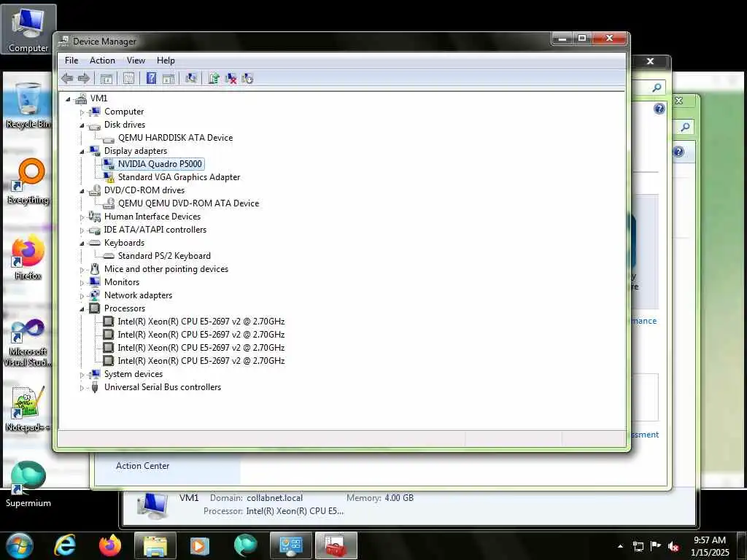This screenshot has height=560, width=747.
Task: Open Properties via the toolbar icon
Action: pyautogui.click(x=128, y=79)
